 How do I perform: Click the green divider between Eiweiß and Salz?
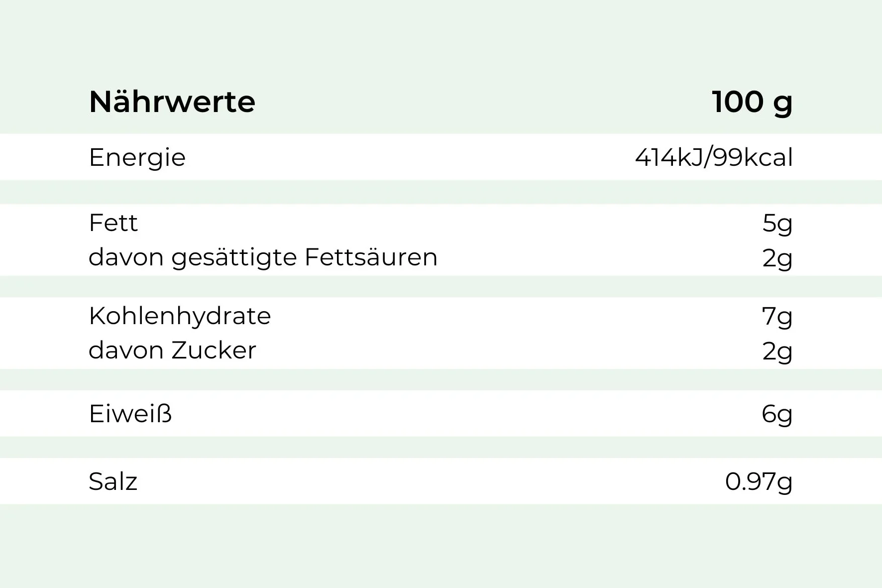pyautogui.click(x=441, y=448)
